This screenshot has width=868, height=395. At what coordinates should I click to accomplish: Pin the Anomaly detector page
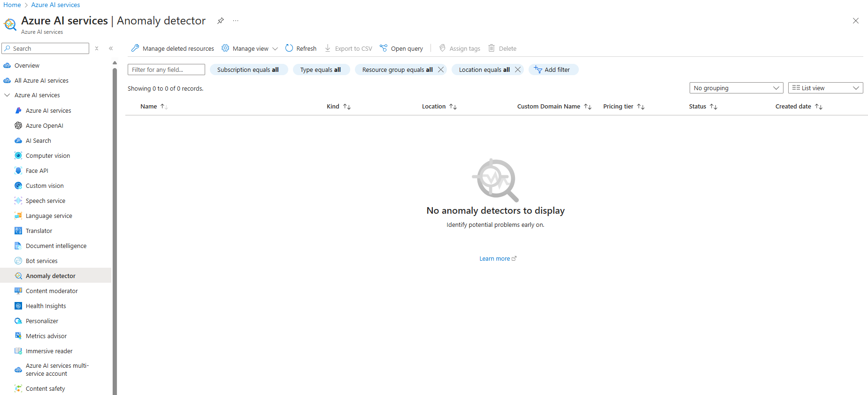click(x=220, y=21)
